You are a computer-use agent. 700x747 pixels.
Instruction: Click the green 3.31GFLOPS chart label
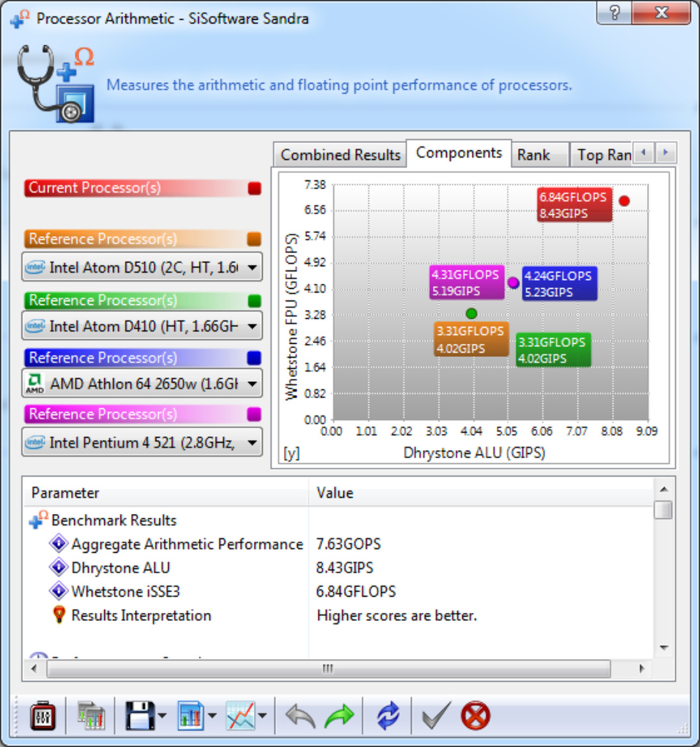click(x=553, y=350)
